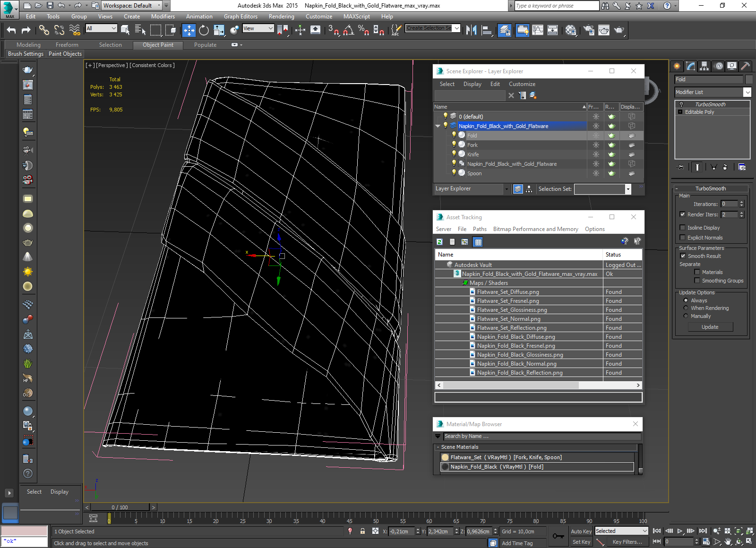Open the Render Setup icon

(589, 30)
